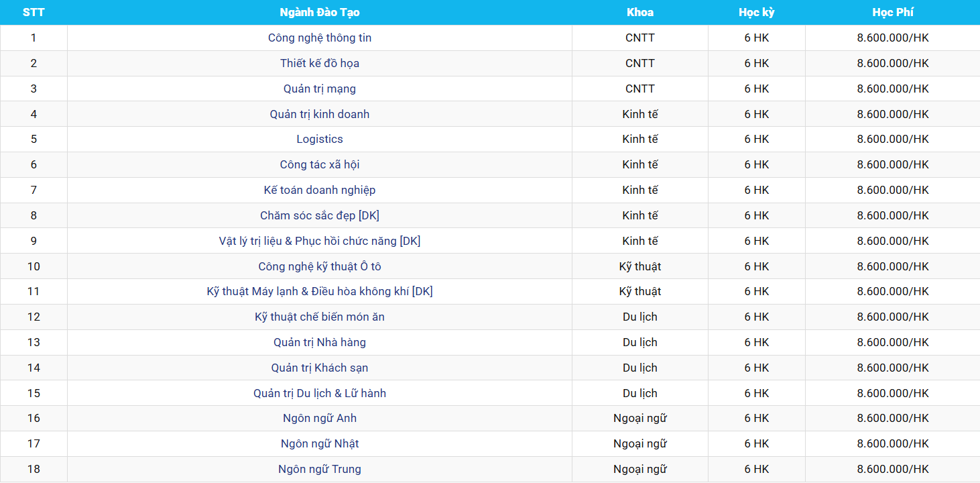Click the Logistics program link
The image size is (980, 483).
click(320, 140)
